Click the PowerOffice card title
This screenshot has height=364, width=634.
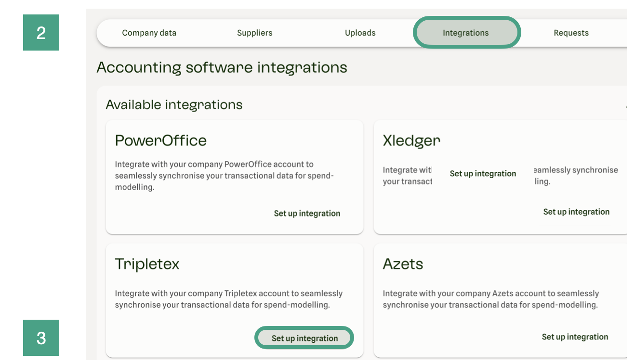[161, 140]
